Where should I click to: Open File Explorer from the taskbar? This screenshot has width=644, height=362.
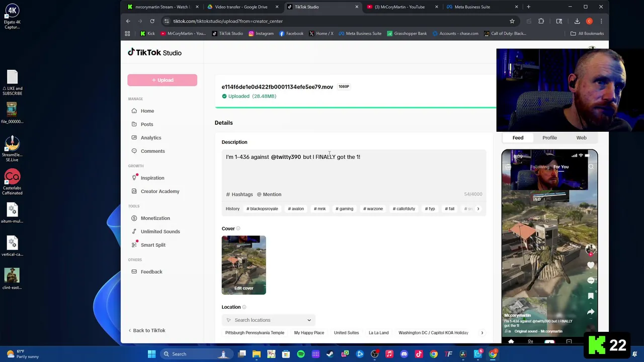pos(257,354)
